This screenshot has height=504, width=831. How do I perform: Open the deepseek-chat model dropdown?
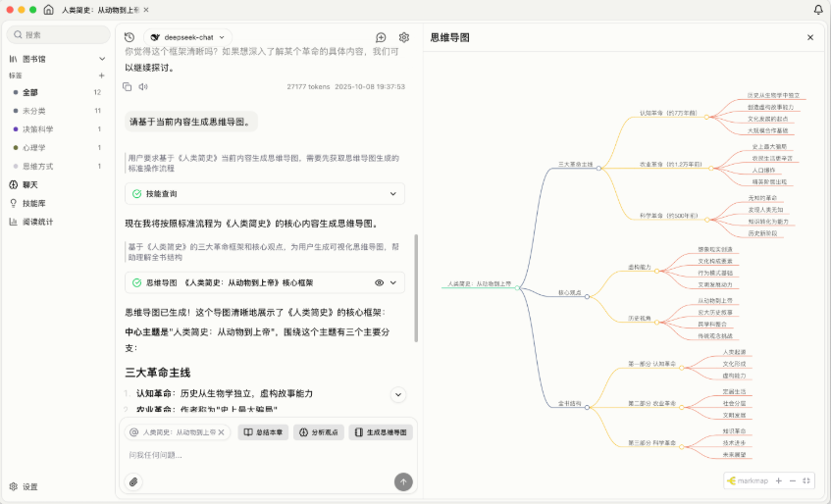point(186,37)
